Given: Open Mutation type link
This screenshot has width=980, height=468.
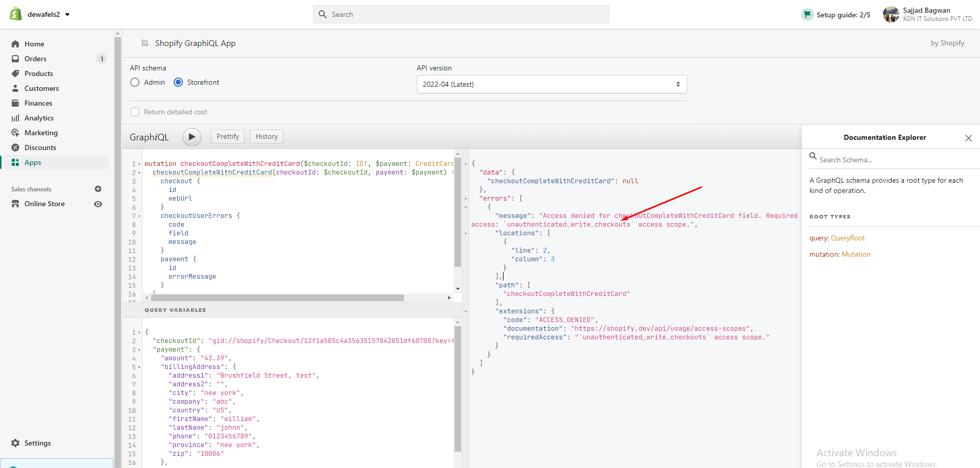Looking at the screenshot, I should click(x=856, y=254).
